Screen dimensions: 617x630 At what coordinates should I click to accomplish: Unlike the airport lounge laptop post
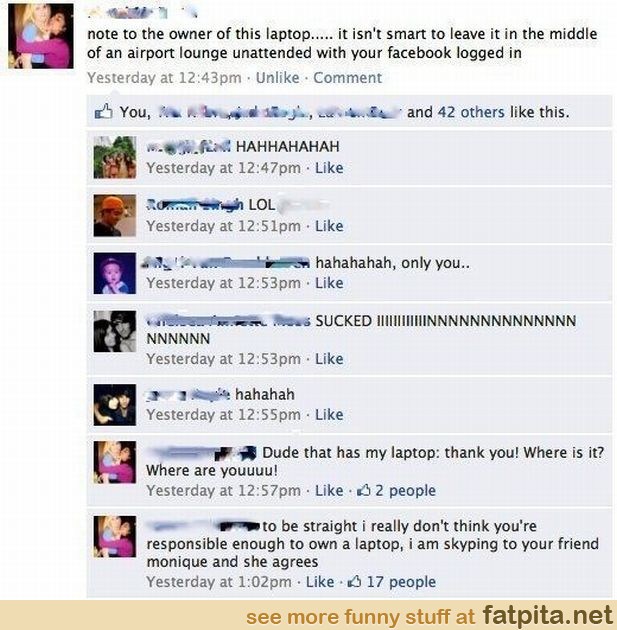point(278,78)
